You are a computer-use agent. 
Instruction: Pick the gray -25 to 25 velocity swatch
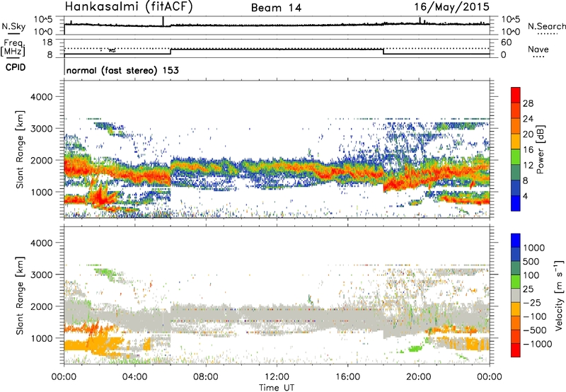pyautogui.click(x=516, y=295)
